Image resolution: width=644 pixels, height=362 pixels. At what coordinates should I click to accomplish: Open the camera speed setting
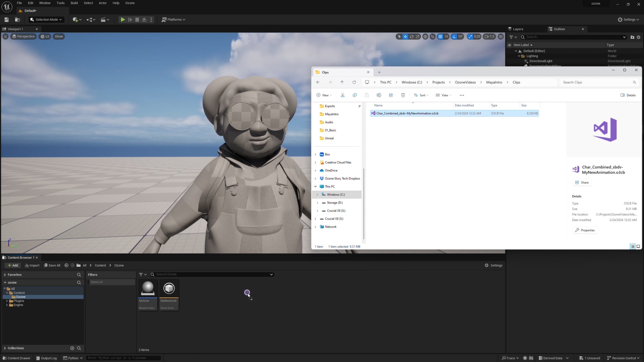pos(489,36)
